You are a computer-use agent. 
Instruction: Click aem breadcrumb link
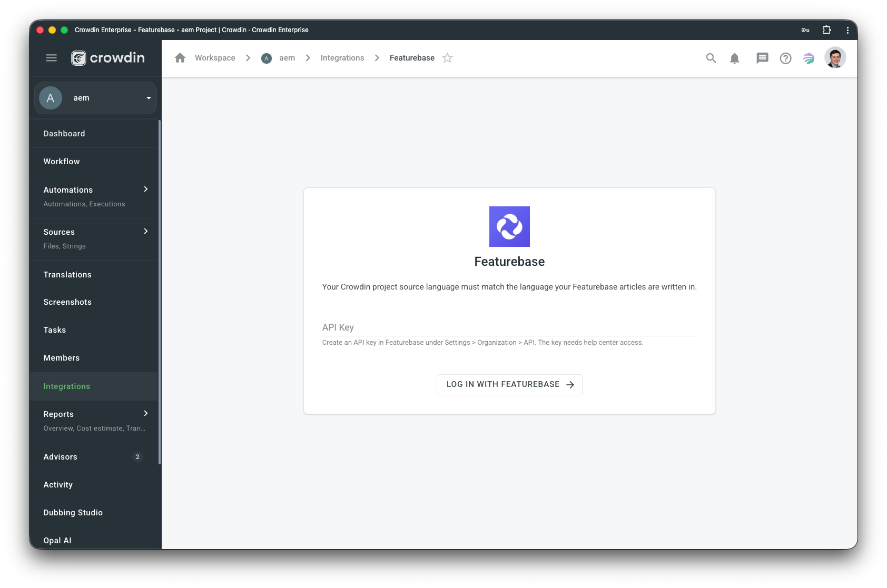pos(287,58)
